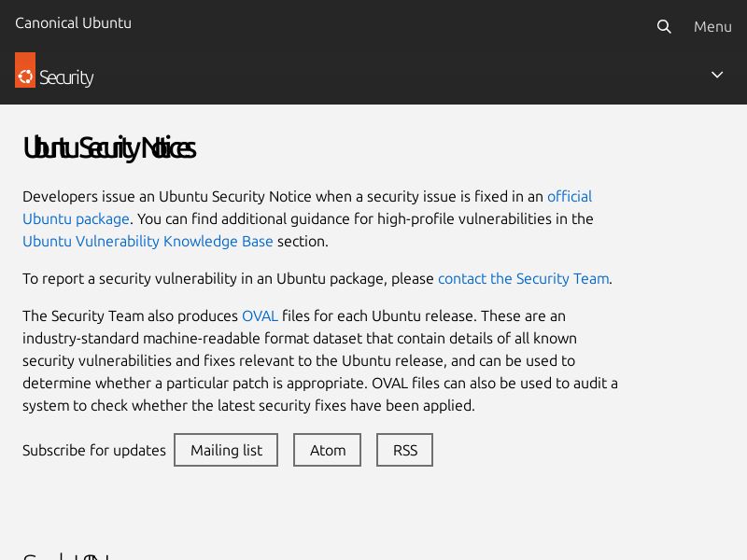Click the Subscribe for updates label
The image size is (747, 560).
pos(94,450)
